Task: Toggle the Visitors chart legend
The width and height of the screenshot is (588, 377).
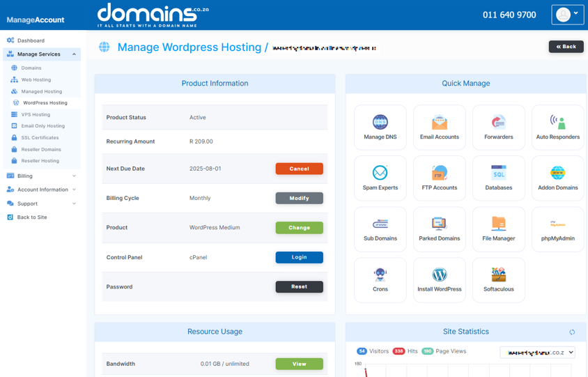Action: click(373, 351)
